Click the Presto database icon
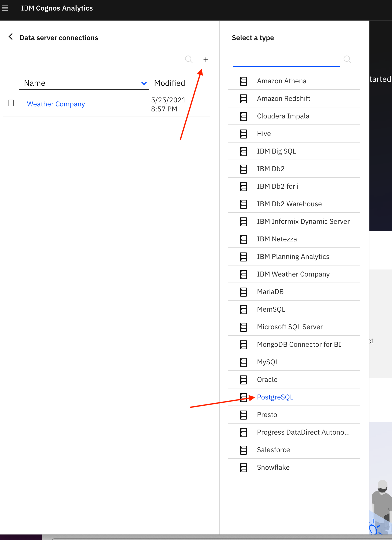The image size is (392, 540). 243,415
